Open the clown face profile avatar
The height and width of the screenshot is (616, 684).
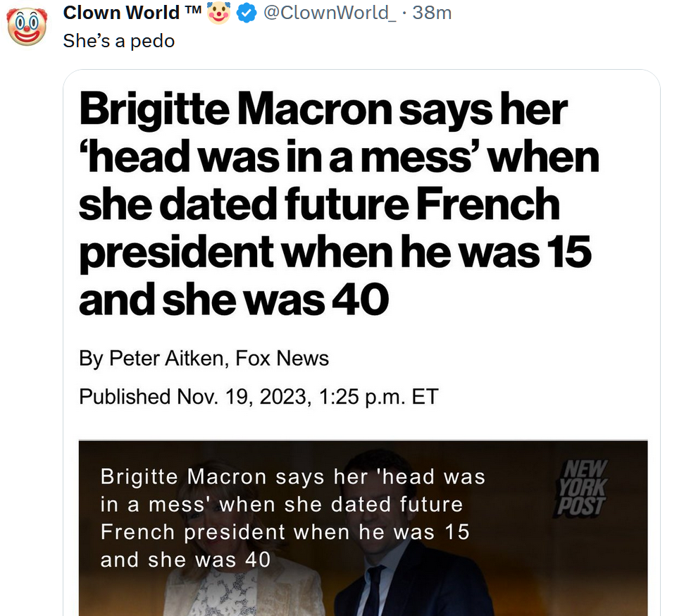coord(26,25)
